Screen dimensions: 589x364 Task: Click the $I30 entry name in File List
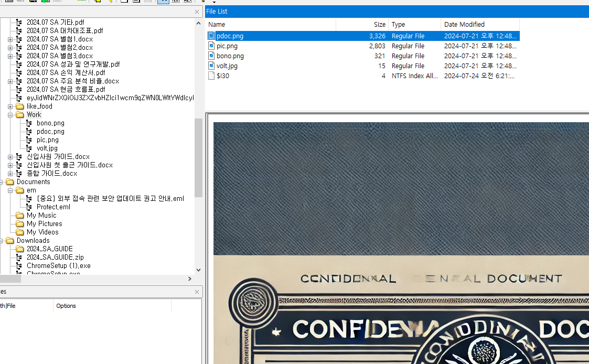pyautogui.click(x=223, y=76)
